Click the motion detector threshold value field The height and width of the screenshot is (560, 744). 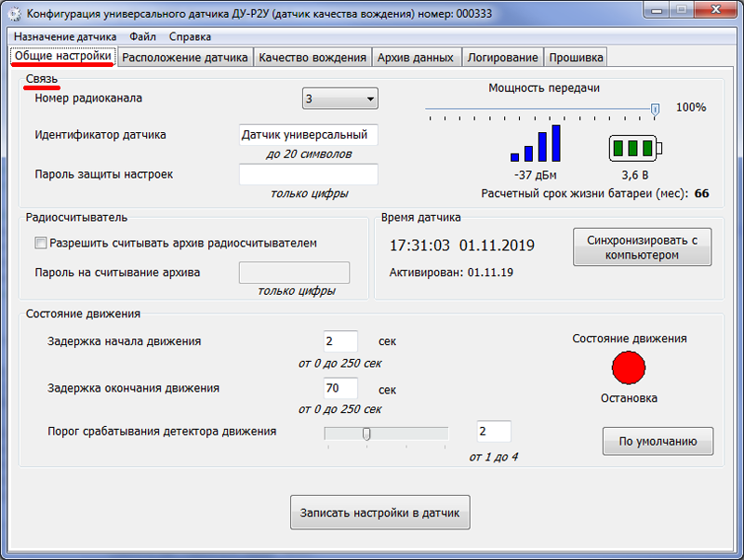494,432
